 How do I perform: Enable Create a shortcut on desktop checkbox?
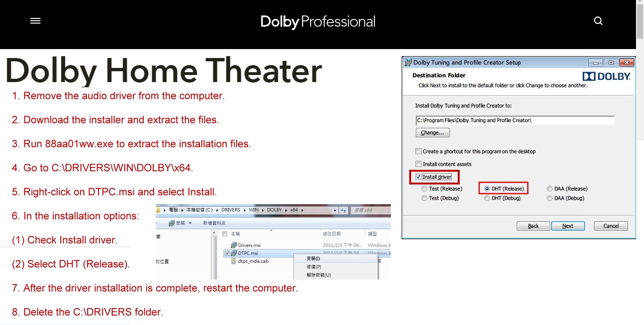pyautogui.click(x=418, y=151)
